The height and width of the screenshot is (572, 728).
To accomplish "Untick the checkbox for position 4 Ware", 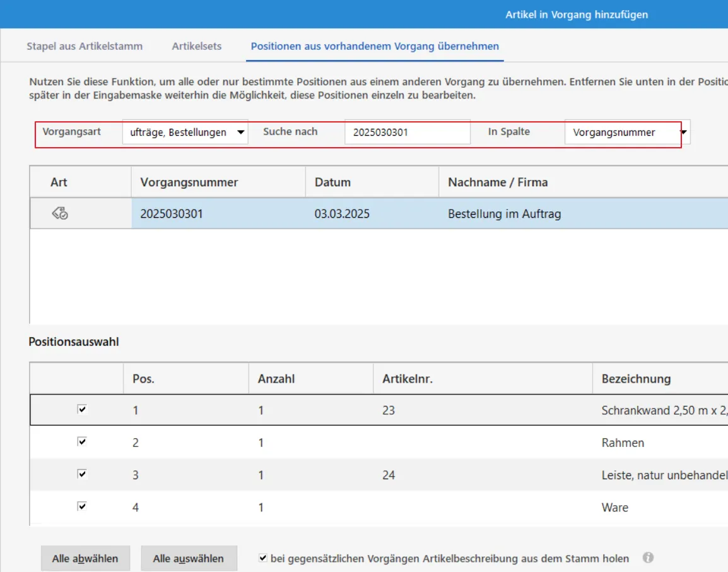I will point(82,506).
